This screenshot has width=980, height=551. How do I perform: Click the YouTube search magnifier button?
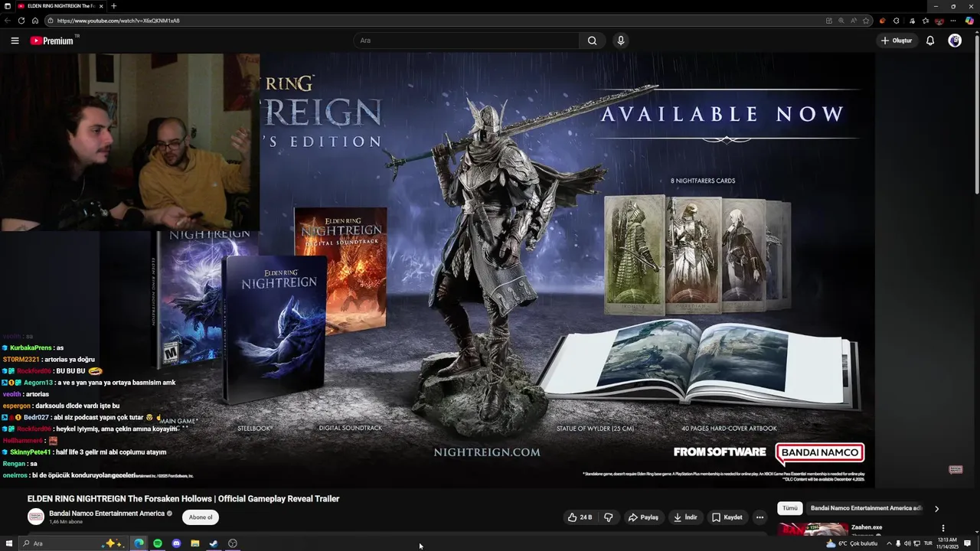[x=592, y=41]
